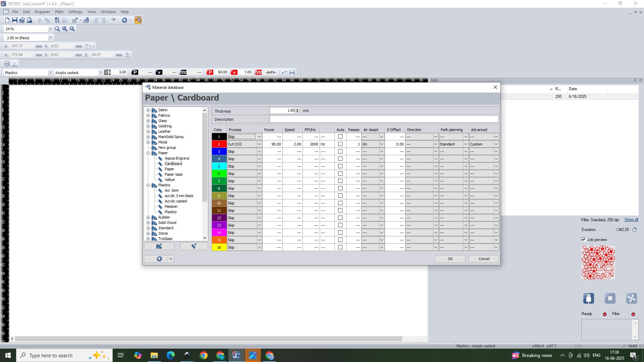
Task: Click the stop square button in Jobs panel
Action: (610, 298)
